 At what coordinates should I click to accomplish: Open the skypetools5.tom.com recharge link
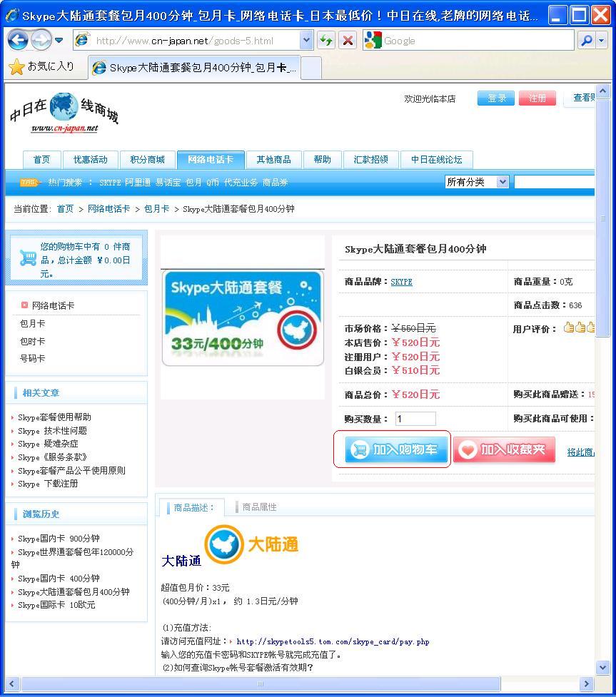(333, 641)
